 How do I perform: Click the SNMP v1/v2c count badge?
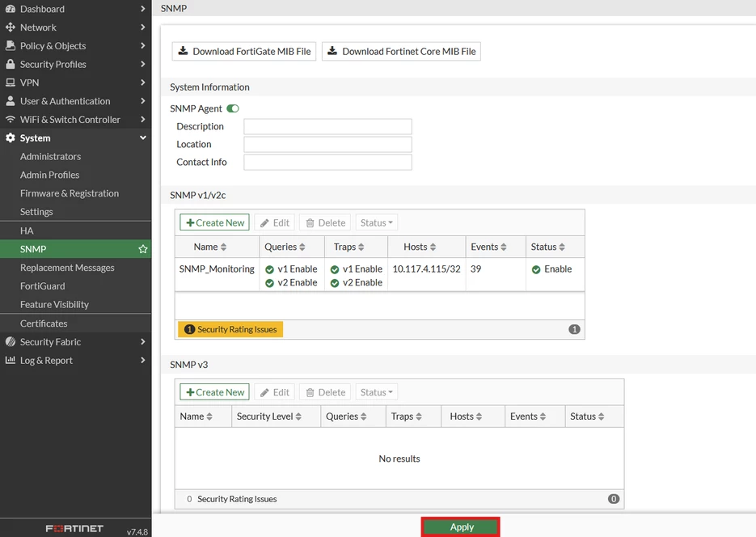574,329
